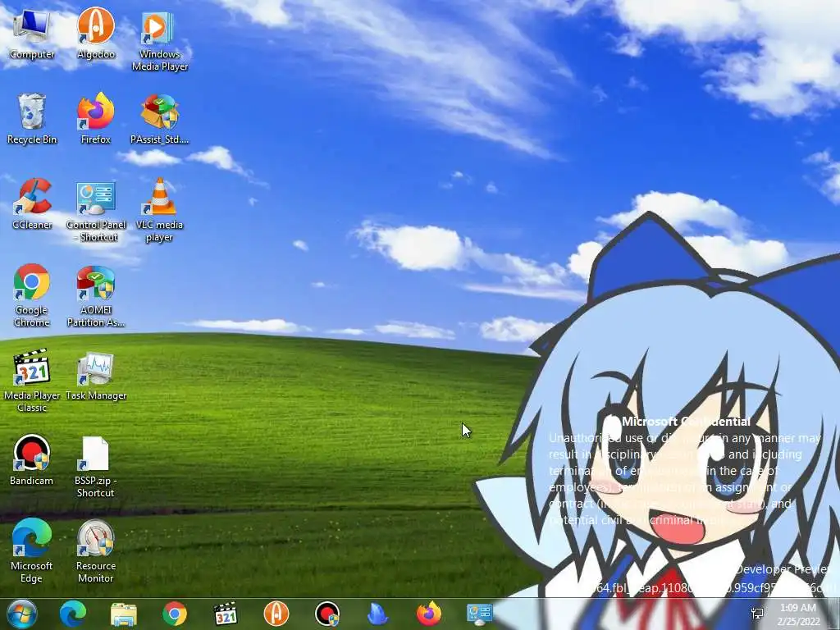Select the PAssist_Std installer icon
Image resolution: width=840 pixels, height=630 pixels.
coord(160,119)
